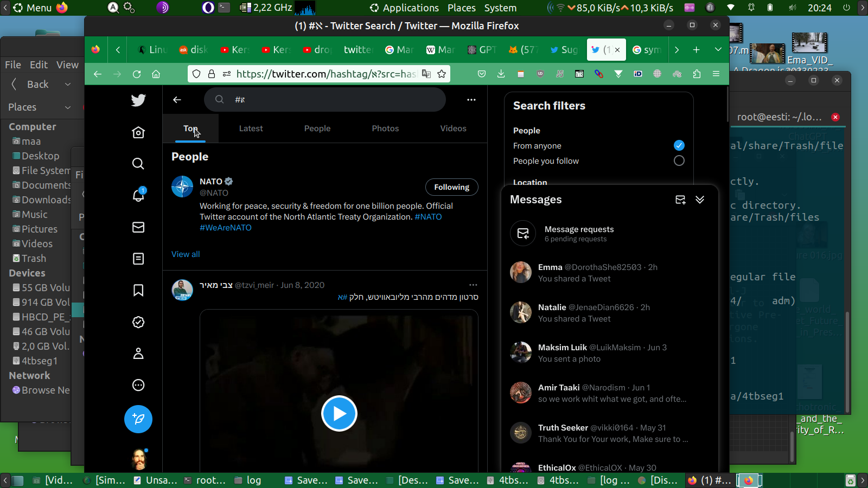The width and height of the screenshot is (868, 488).
Task: Switch to the Photos search tab
Action: (x=385, y=129)
